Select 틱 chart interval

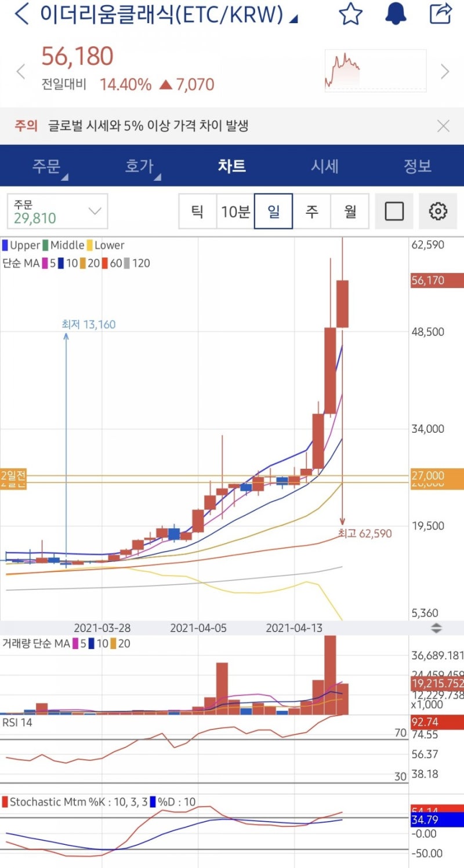(x=197, y=211)
